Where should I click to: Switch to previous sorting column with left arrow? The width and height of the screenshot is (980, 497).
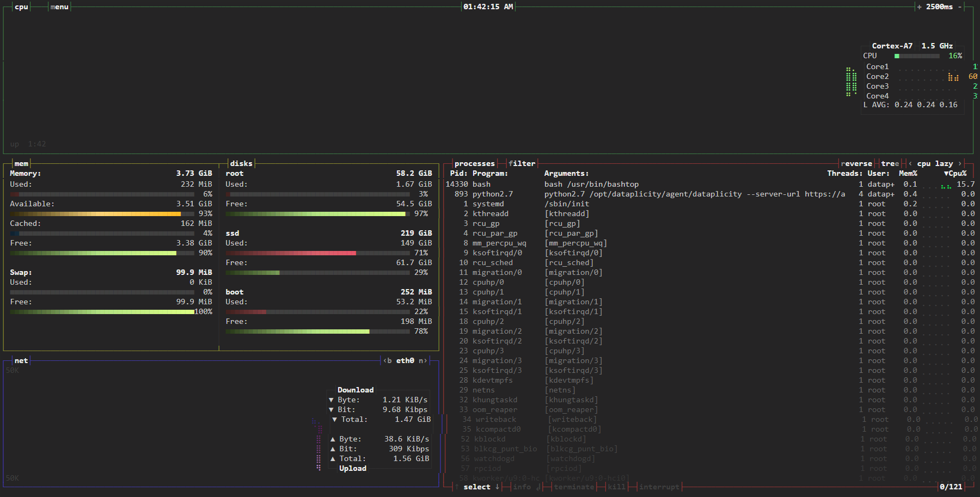(x=910, y=164)
